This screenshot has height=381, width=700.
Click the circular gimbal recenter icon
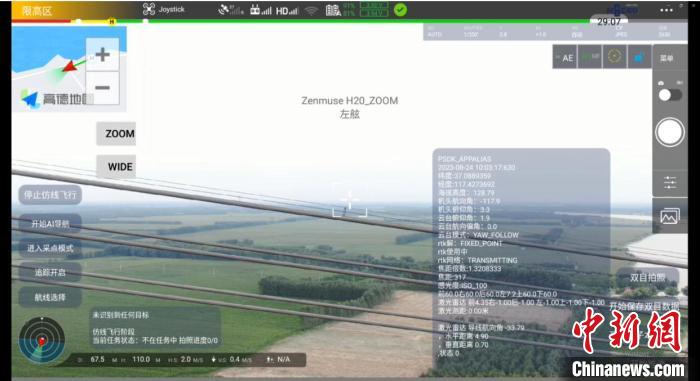[615, 57]
